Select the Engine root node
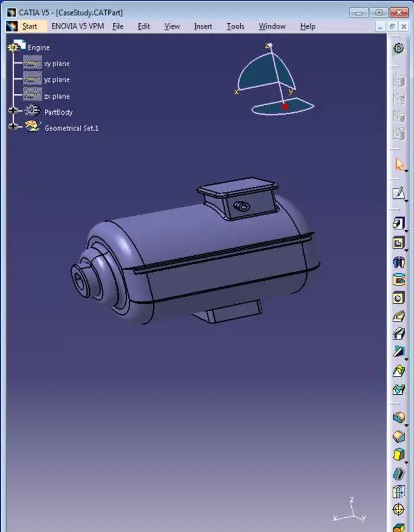The width and height of the screenshot is (414, 532). point(38,47)
